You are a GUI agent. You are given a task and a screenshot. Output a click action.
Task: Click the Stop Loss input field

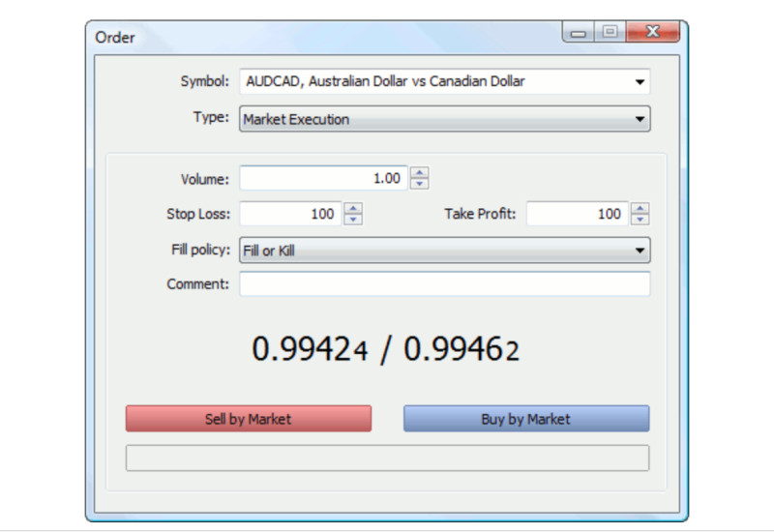(290, 214)
